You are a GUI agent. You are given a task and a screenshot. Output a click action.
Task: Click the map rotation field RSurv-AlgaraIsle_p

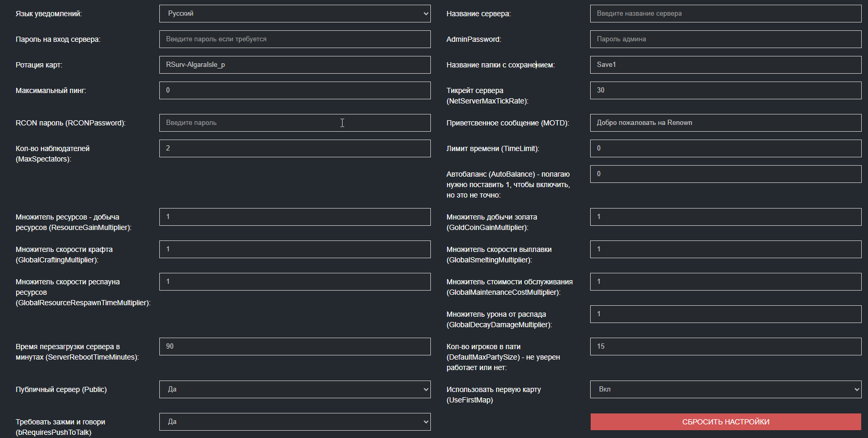(295, 65)
